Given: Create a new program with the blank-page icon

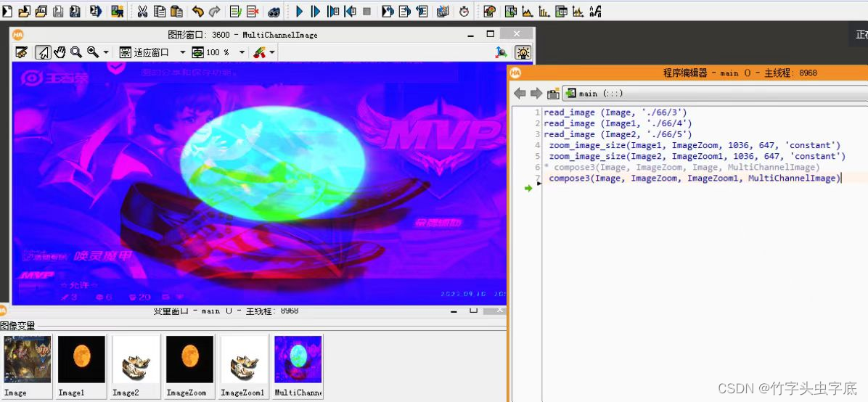Looking at the screenshot, I should [x=7, y=11].
